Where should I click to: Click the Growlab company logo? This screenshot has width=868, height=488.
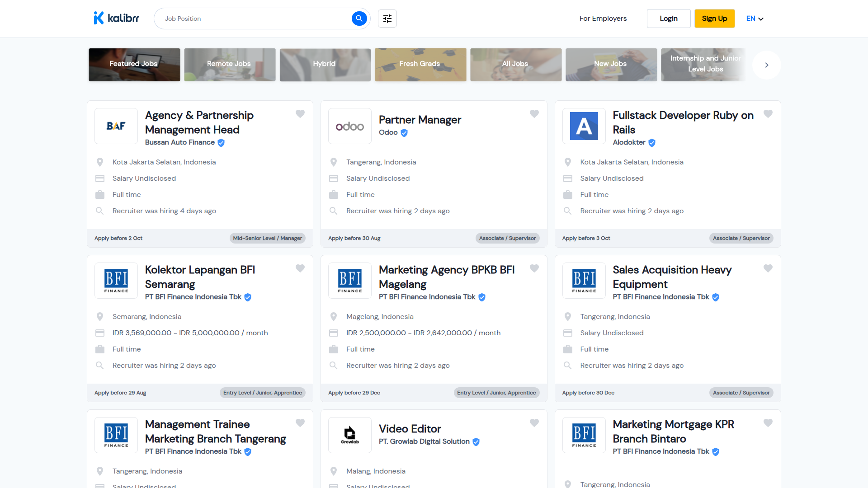(350, 435)
